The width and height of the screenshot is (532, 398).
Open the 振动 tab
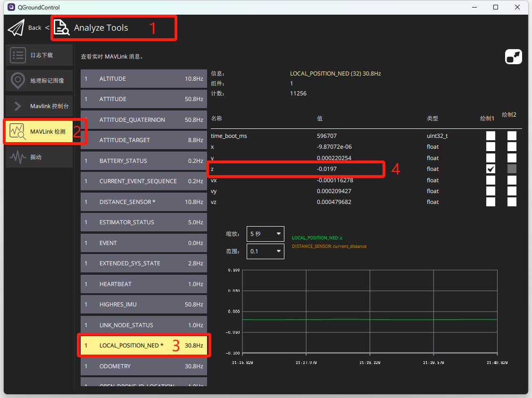[x=39, y=157]
